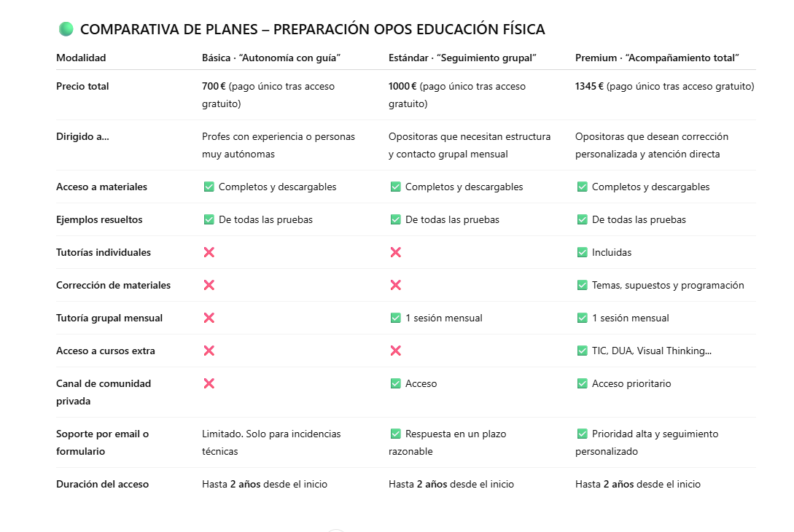Click the "Duración del acceso" row label
This screenshot has height=532, width=794.
coord(102,484)
